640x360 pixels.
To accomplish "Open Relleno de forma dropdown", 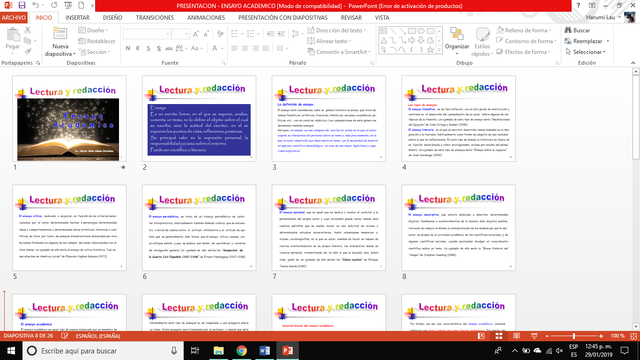I will click(x=524, y=30).
